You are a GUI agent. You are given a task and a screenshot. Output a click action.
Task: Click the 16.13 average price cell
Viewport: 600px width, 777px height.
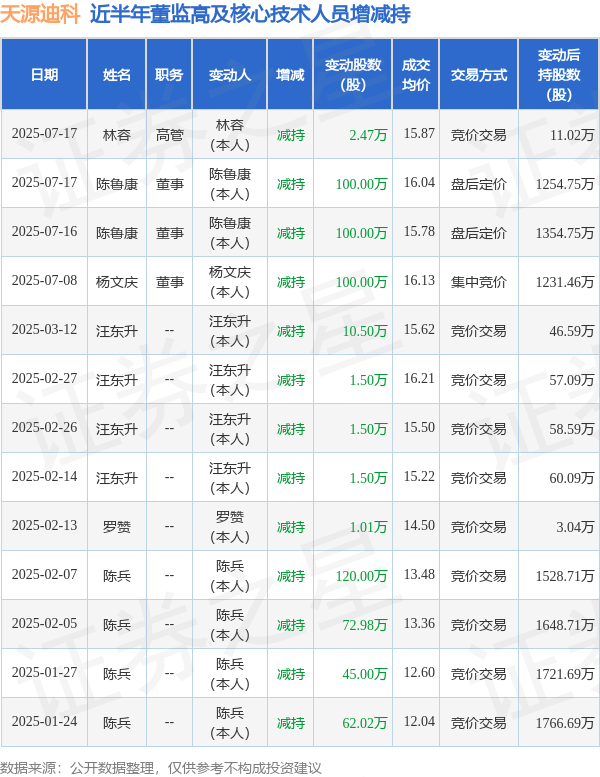[x=419, y=280]
